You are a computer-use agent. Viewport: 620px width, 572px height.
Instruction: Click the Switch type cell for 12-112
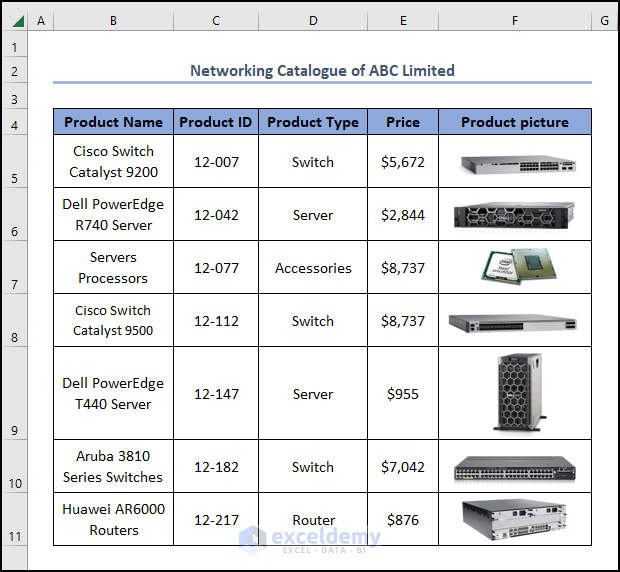click(313, 320)
